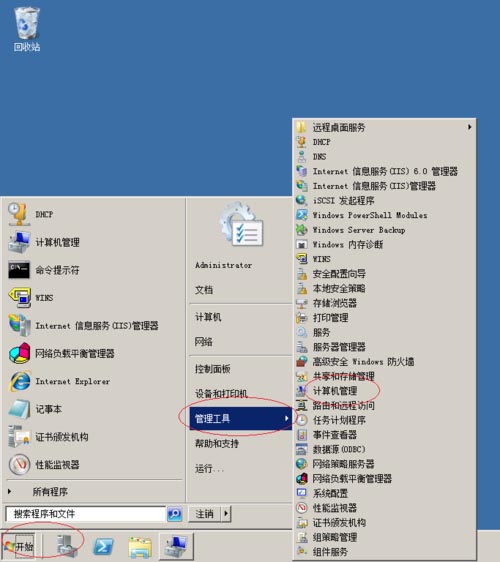Open 控制面板 Control Panel link
Image resolution: width=500 pixels, height=562 pixels.
pyautogui.click(x=213, y=369)
